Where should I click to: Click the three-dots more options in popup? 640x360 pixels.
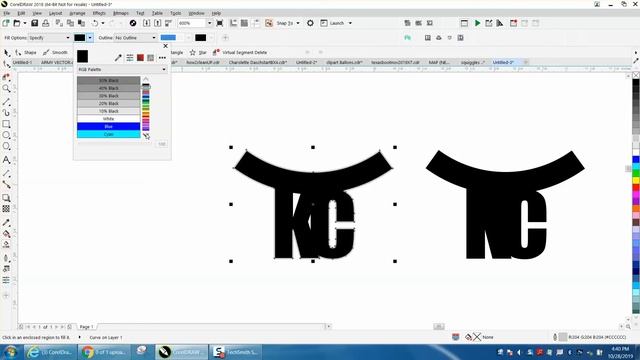click(162, 58)
